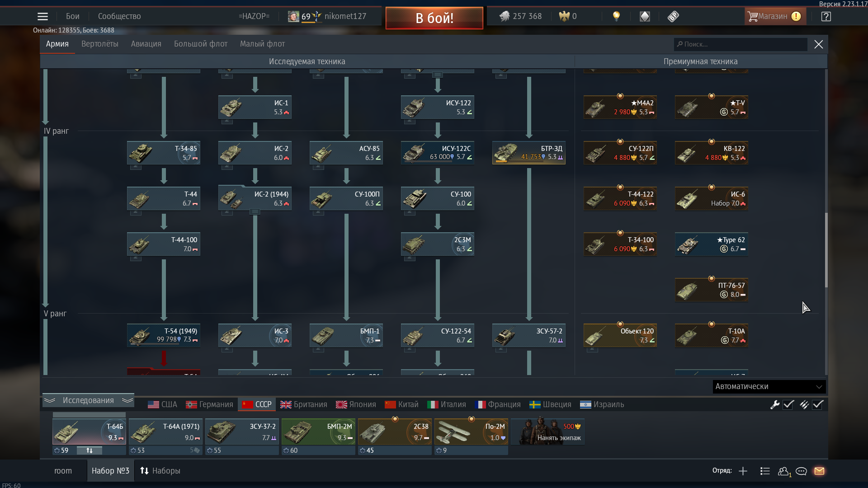
Task: Focus the Поиск search field
Action: pyautogui.click(x=741, y=44)
